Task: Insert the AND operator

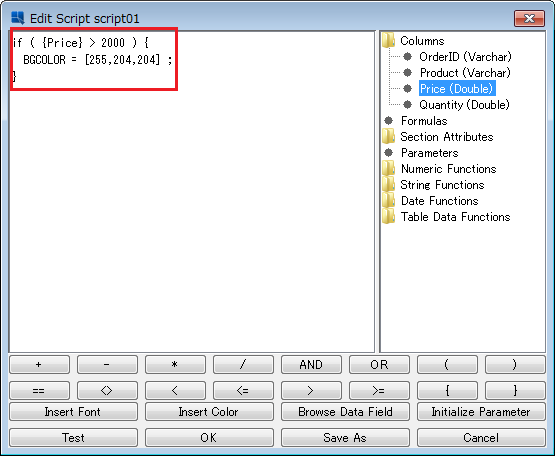Action: [x=311, y=365]
